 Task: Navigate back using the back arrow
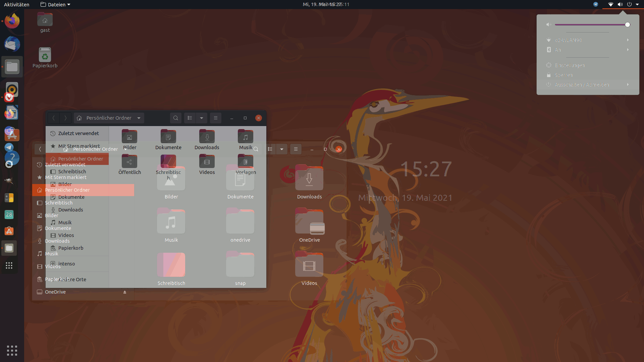click(54, 118)
